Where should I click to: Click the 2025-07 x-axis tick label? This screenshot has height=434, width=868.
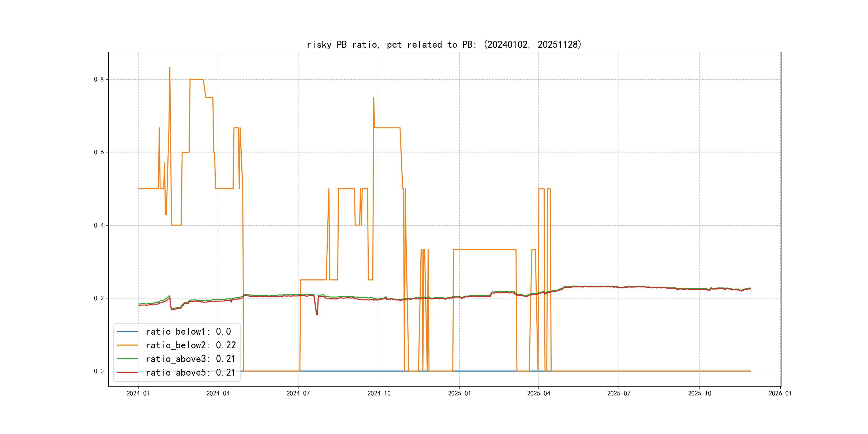point(619,393)
